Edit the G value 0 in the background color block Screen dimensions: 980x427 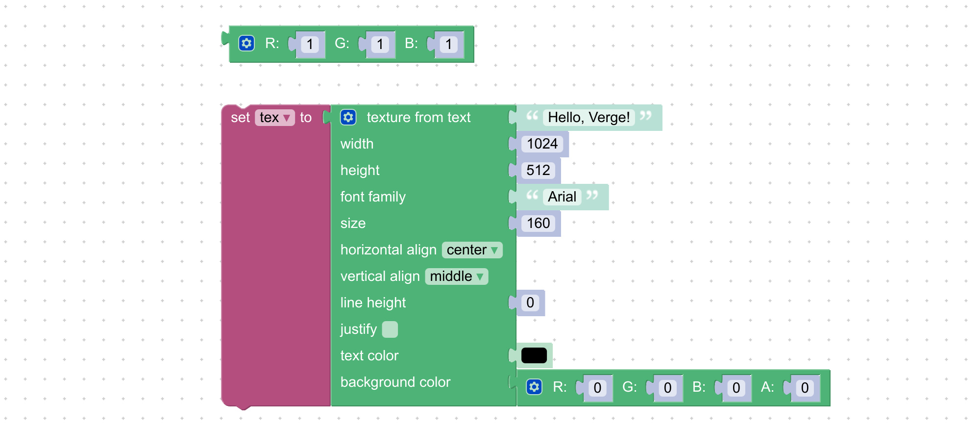[667, 388]
